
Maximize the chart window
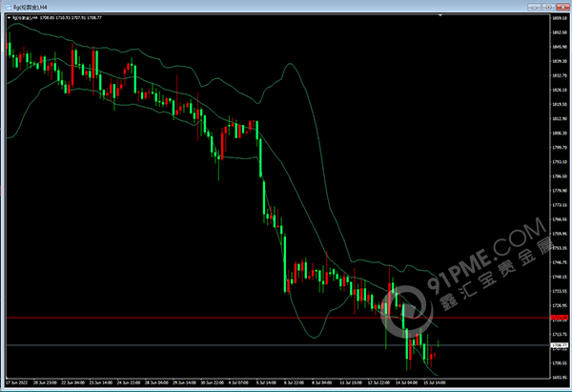pyautogui.click(x=548, y=7)
